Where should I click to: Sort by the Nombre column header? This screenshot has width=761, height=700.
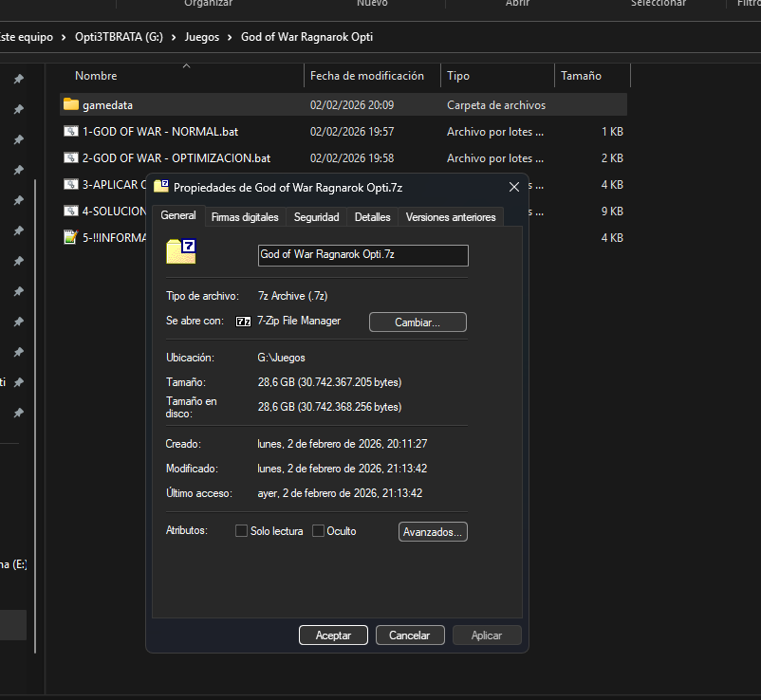coord(96,76)
